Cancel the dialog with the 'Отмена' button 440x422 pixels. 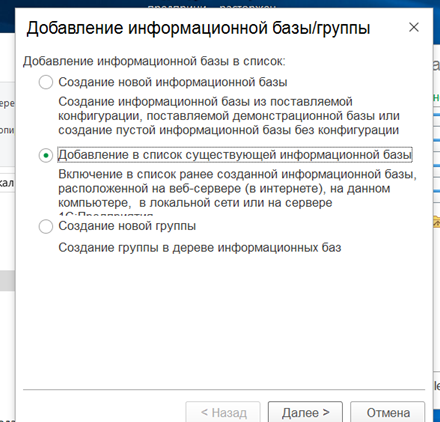point(388,413)
